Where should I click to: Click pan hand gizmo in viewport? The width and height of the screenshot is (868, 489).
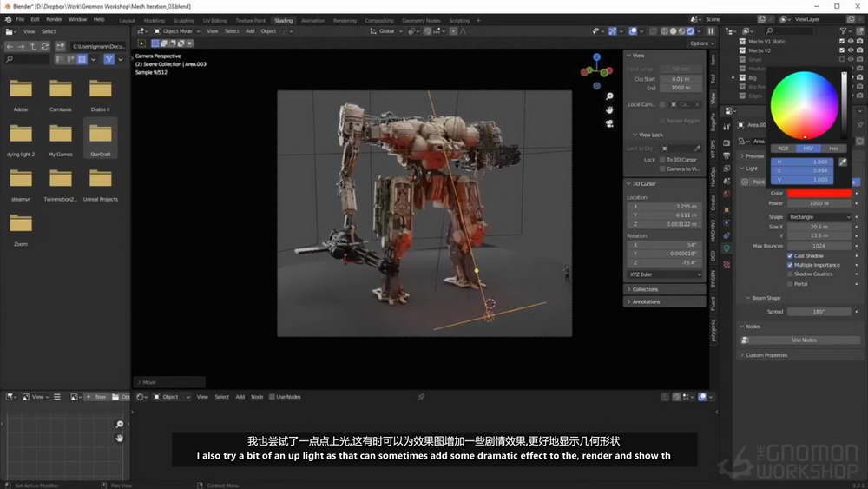(609, 109)
